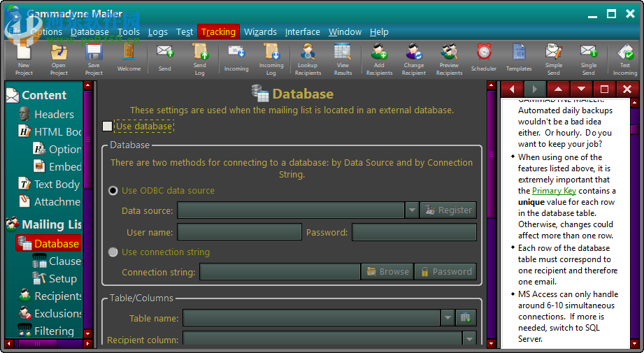Expand the Table name dropdown arrow
Image resolution: width=644 pixels, height=353 pixels.
click(448, 317)
